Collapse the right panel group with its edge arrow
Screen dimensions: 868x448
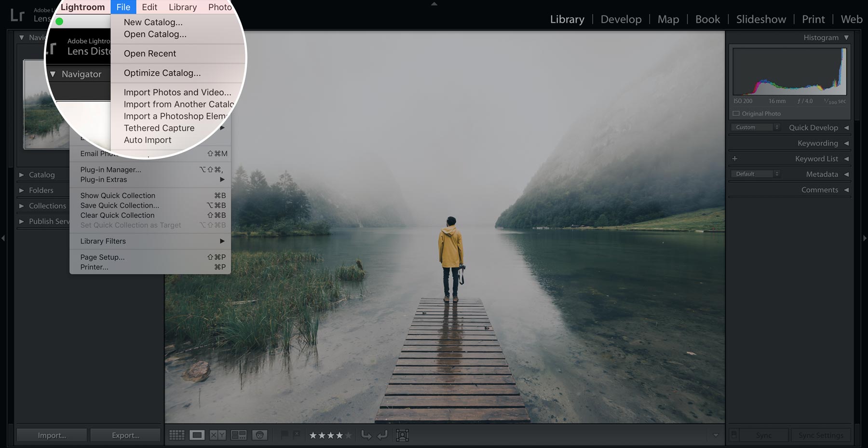865,238
